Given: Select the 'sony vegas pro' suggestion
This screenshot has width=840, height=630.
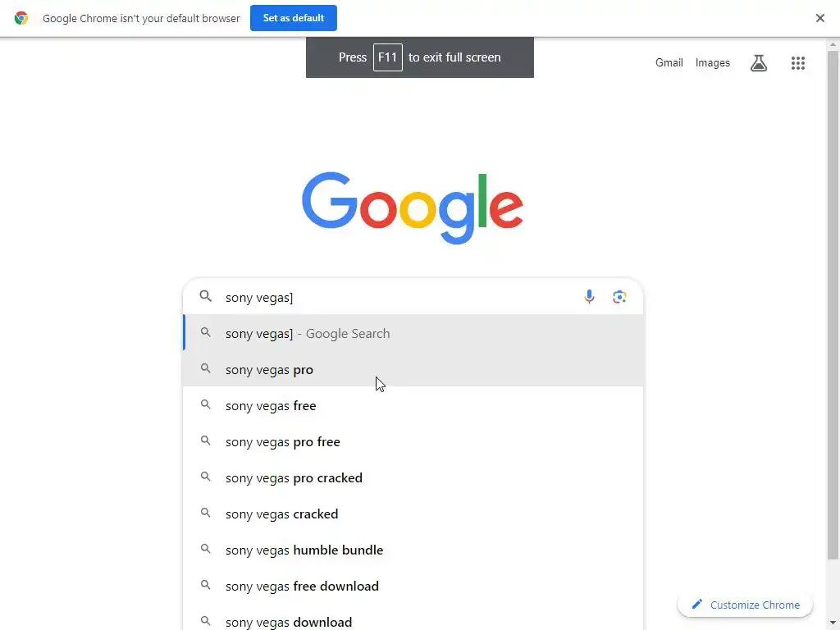Looking at the screenshot, I should click(x=270, y=370).
